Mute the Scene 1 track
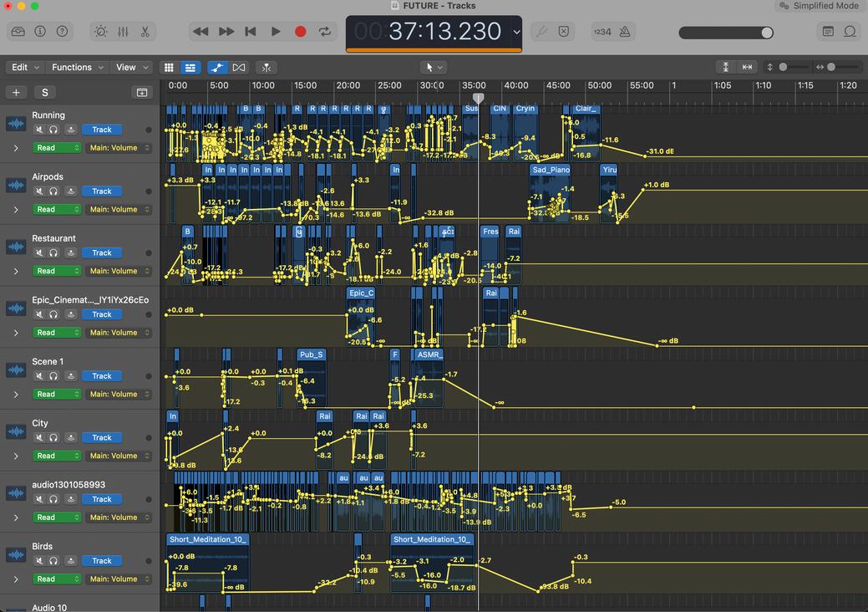This screenshot has height=612, width=868. coord(38,376)
